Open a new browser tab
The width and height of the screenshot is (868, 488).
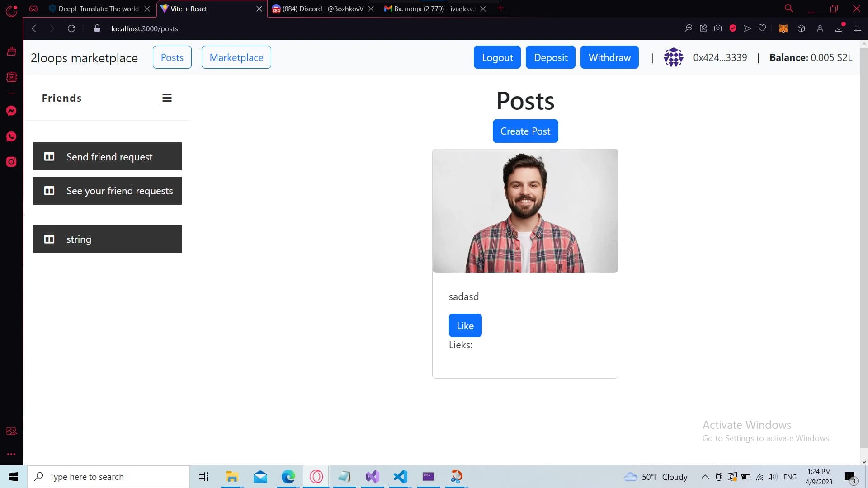[x=500, y=9]
